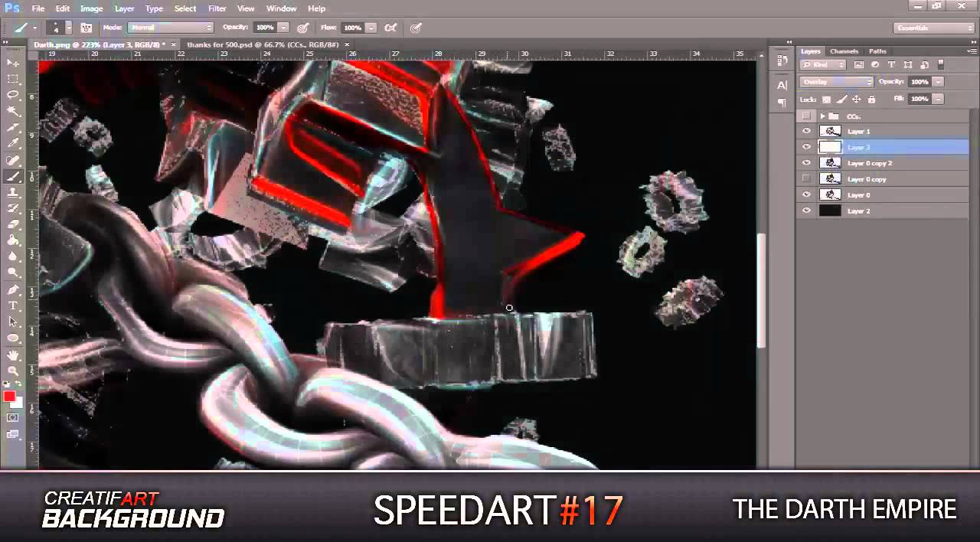Open the Kind filter dropdown
This screenshot has width=980, height=542.
point(824,65)
